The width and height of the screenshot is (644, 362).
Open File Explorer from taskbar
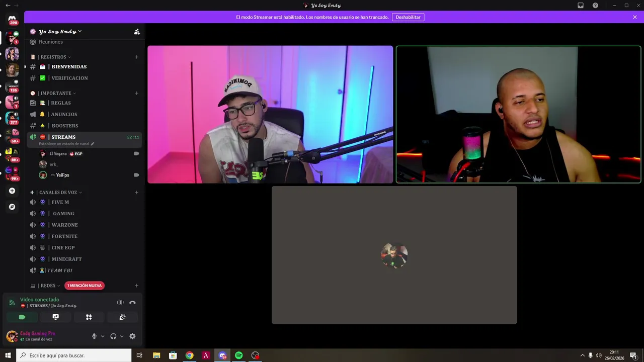pyautogui.click(x=156, y=355)
